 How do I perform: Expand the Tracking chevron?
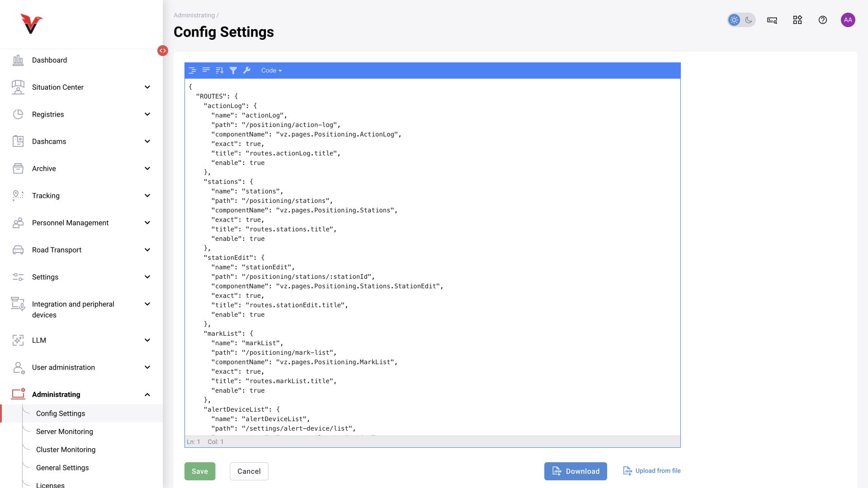point(147,196)
